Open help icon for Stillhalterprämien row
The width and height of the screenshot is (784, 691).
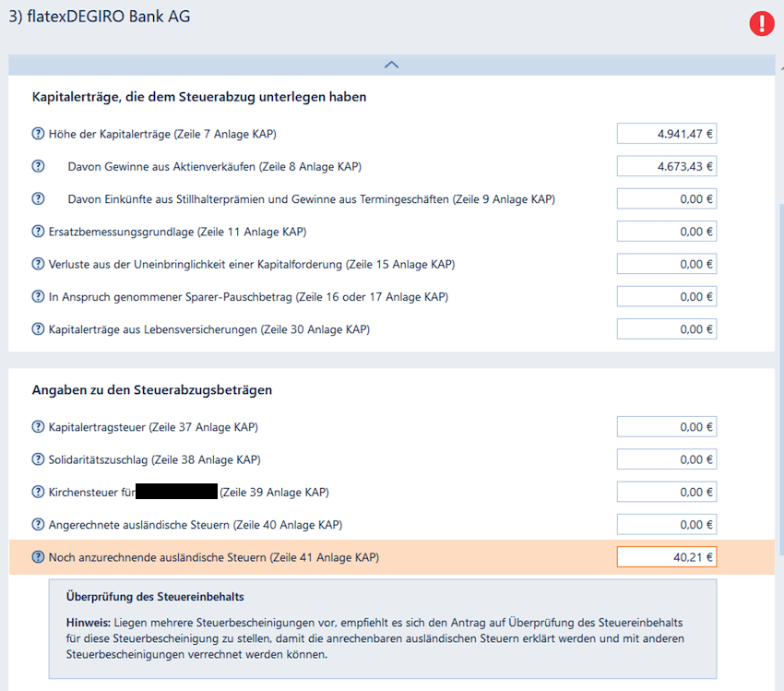click(38, 198)
